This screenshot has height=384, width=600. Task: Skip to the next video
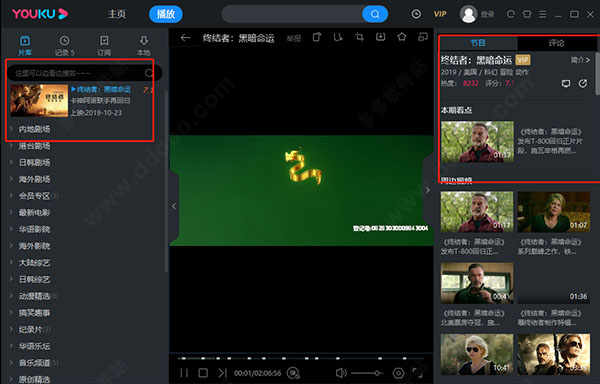click(222, 373)
